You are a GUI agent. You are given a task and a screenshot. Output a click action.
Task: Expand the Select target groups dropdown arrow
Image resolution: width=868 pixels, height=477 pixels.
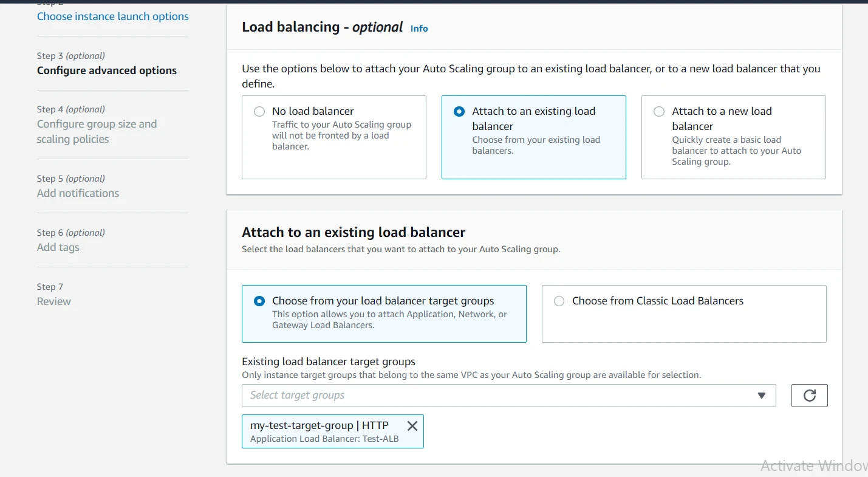point(762,395)
